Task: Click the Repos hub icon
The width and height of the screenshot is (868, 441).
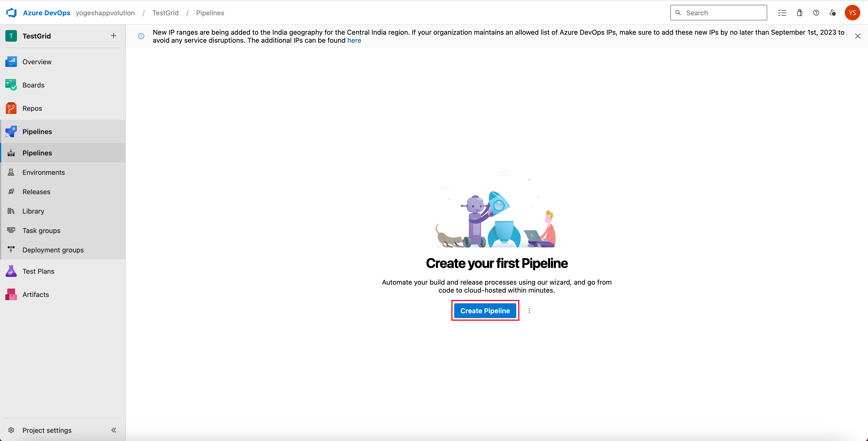Action: 11,108
